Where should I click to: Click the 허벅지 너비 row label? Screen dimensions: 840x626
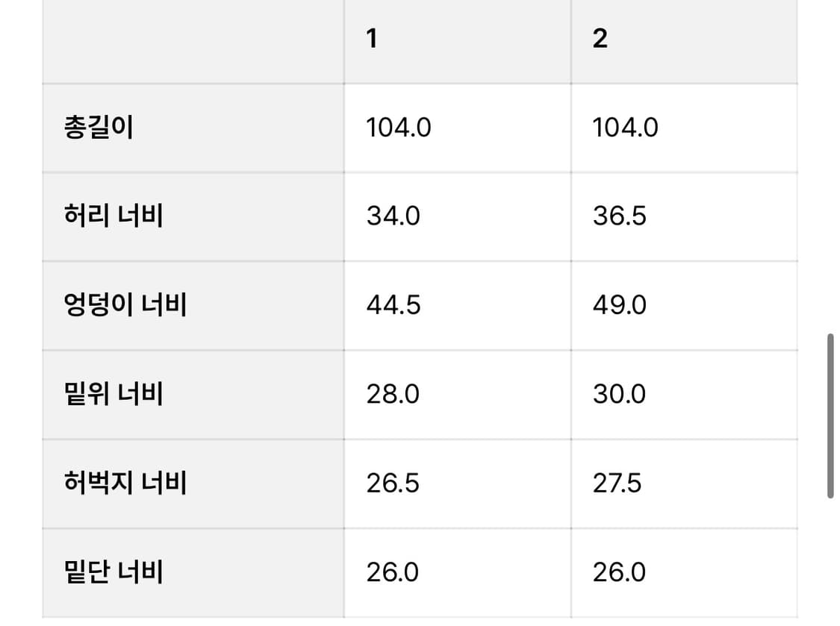(125, 483)
